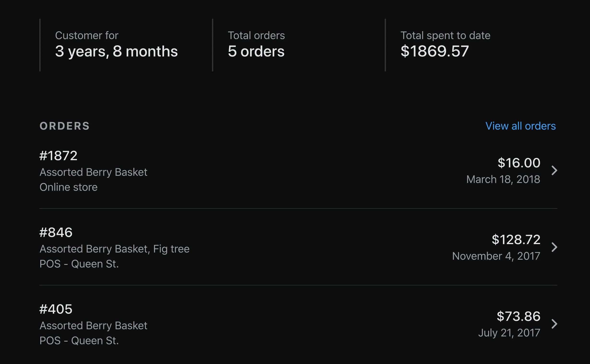Click the $1869.57 total spent figure
Image resolution: width=590 pixels, height=364 pixels.
tap(435, 51)
